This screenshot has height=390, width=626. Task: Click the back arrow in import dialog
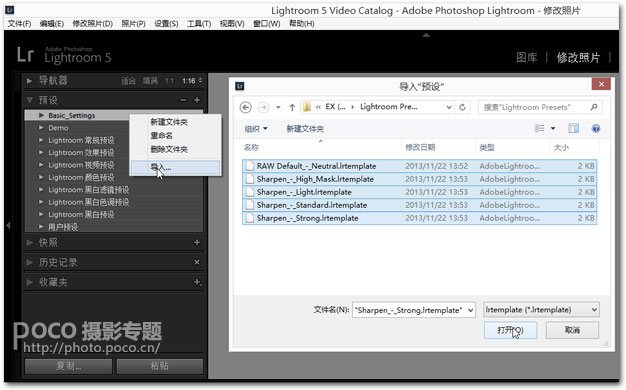tap(246, 107)
